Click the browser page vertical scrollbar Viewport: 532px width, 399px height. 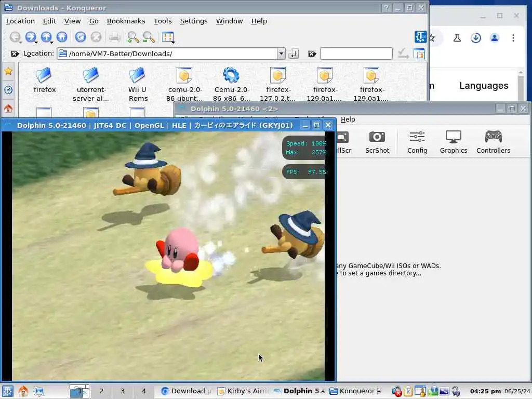point(521,85)
